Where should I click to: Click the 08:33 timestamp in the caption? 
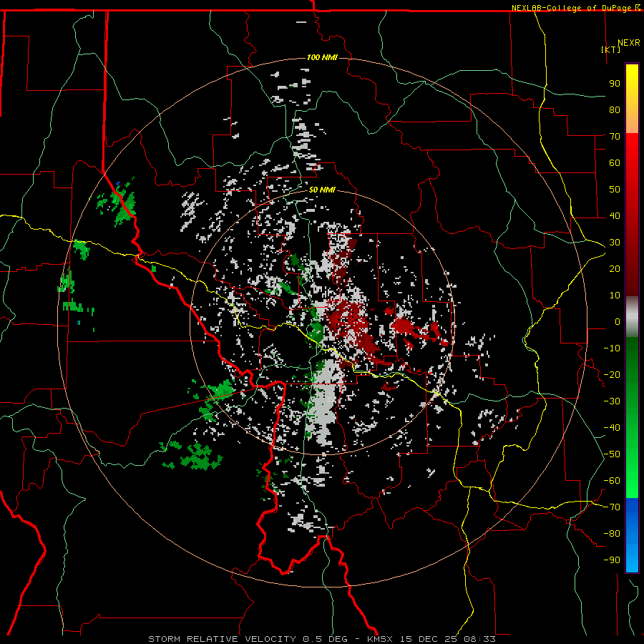[x=479, y=639]
